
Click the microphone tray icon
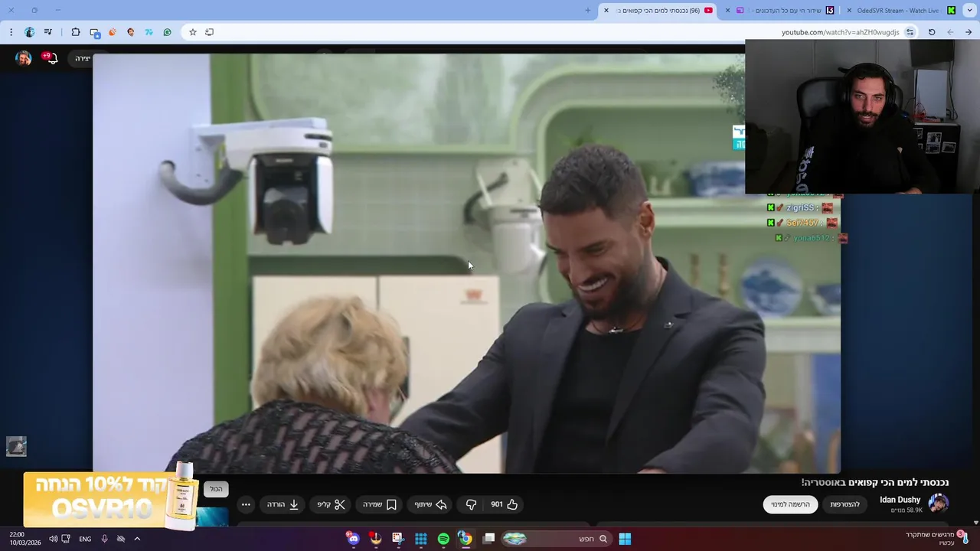pyautogui.click(x=104, y=539)
